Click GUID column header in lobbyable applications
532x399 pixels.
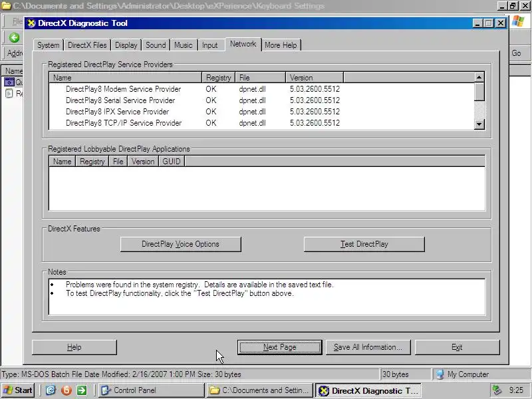point(172,162)
